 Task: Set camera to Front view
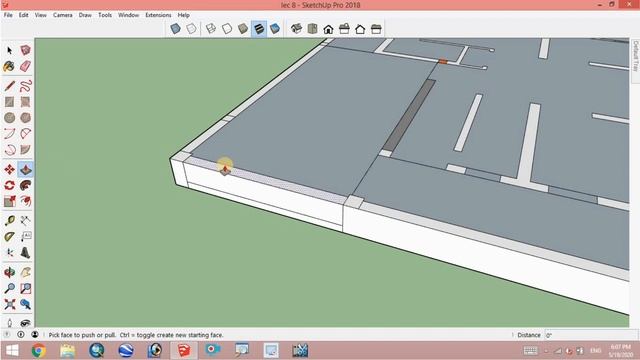coord(328,29)
